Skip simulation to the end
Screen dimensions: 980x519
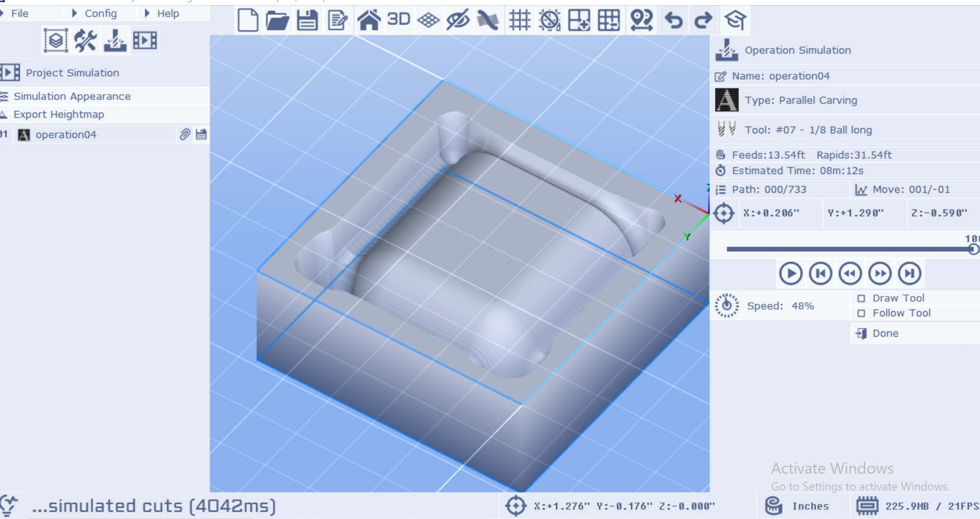pyautogui.click(x=910, y=274)
